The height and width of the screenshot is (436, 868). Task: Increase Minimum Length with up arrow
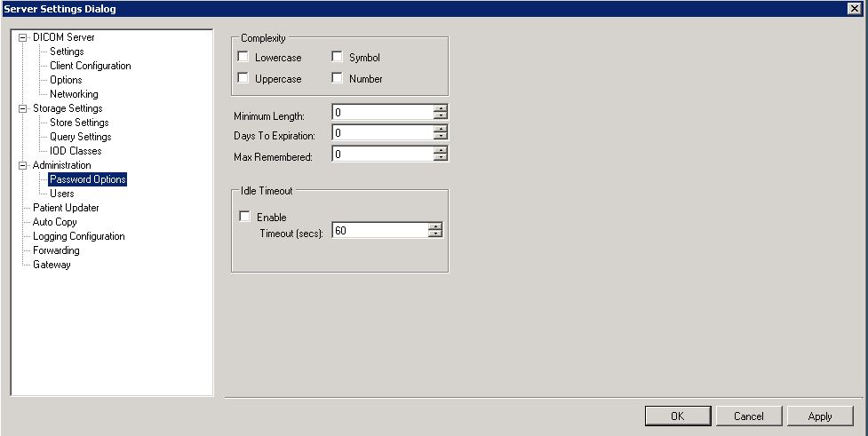click(441, 108)
